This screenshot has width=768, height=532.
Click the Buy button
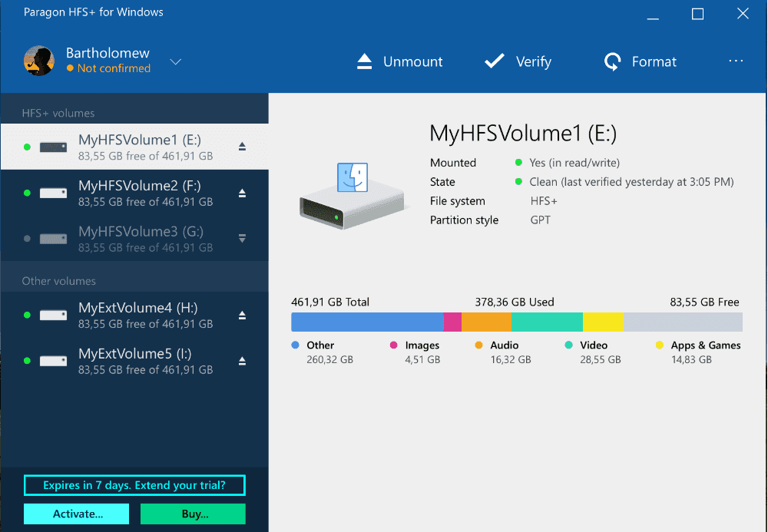point(192,514)
